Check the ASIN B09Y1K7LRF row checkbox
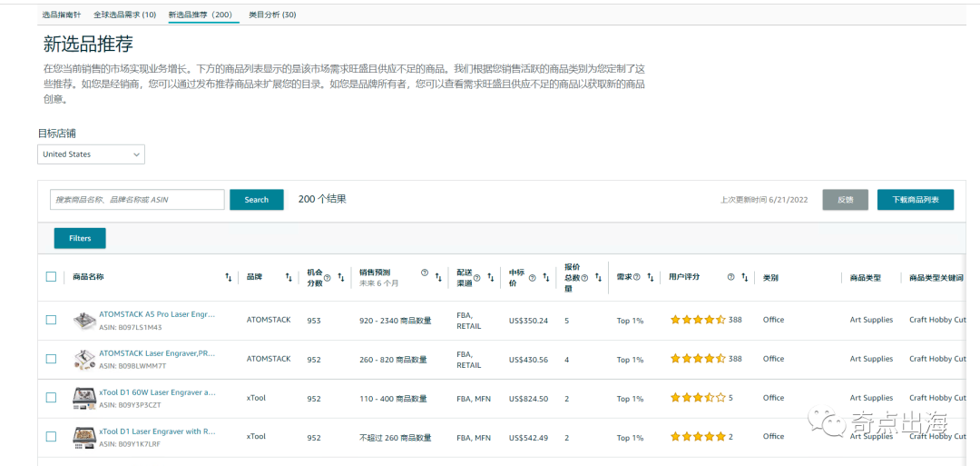This screenshot has height=466, width=980. [x=51, y=437]
